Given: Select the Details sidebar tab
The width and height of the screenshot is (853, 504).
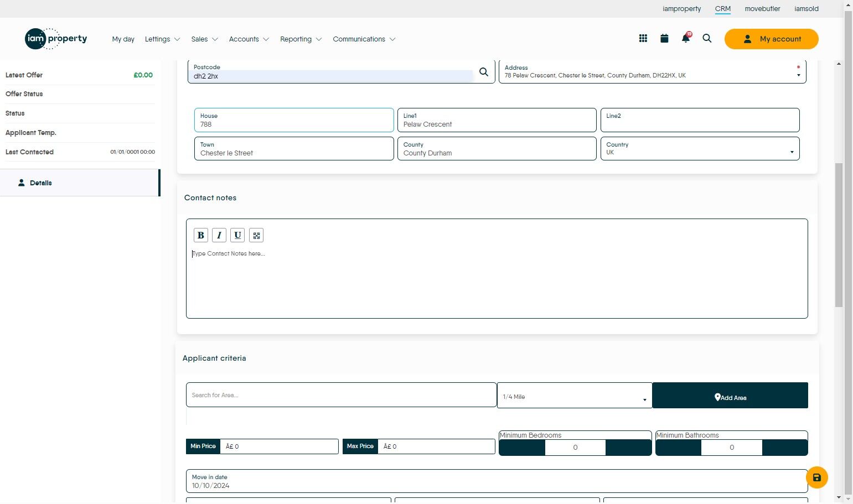Looking at the screenshot, I should coord(41,183).
